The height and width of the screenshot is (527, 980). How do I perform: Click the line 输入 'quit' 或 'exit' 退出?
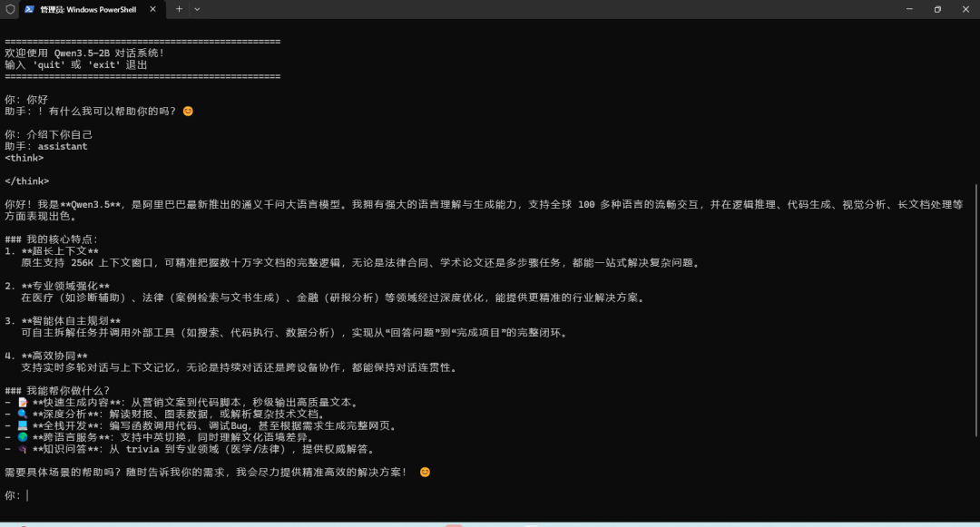click(x=75, y=65)
